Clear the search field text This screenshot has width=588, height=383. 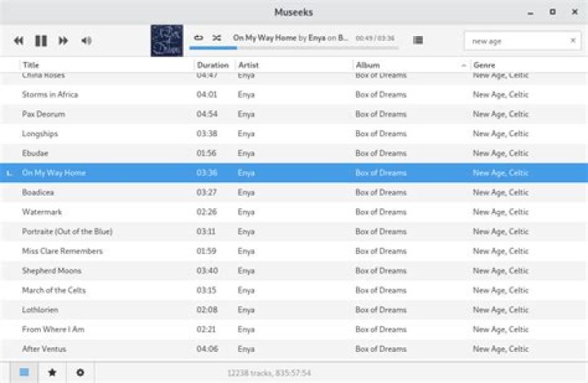click(572, 40)
